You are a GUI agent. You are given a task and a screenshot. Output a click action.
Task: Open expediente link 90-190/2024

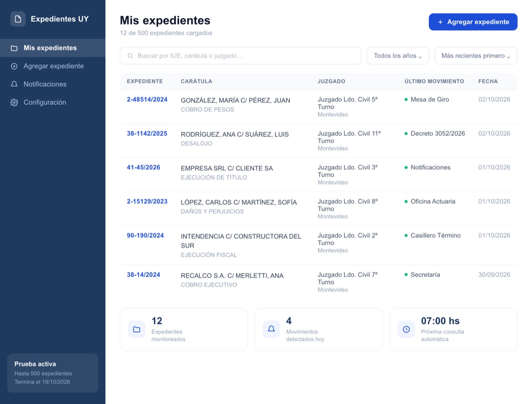coord(145,235)
